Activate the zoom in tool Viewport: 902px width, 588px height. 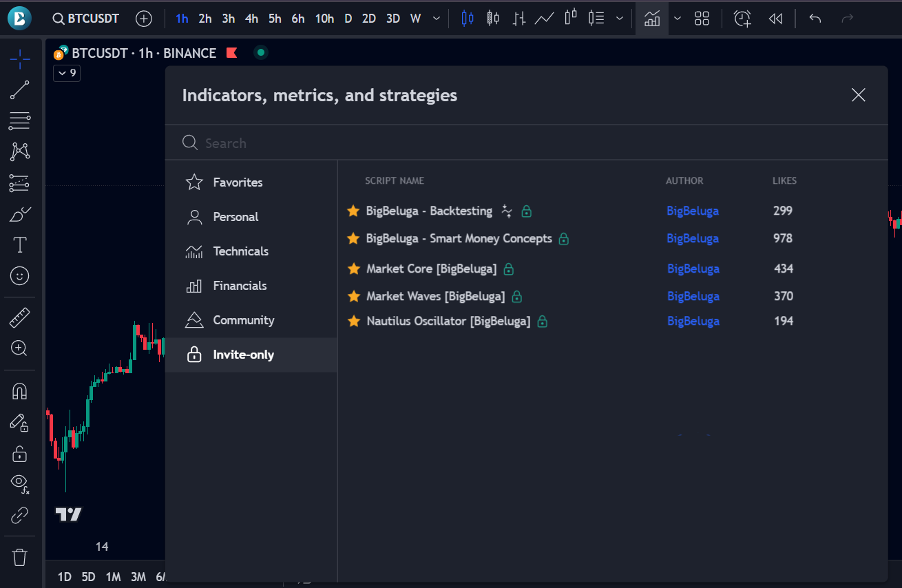coord(20,349)
